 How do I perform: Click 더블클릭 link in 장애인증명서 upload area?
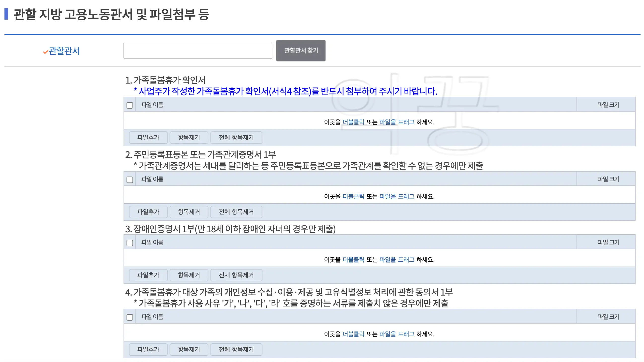click(354, 260)
